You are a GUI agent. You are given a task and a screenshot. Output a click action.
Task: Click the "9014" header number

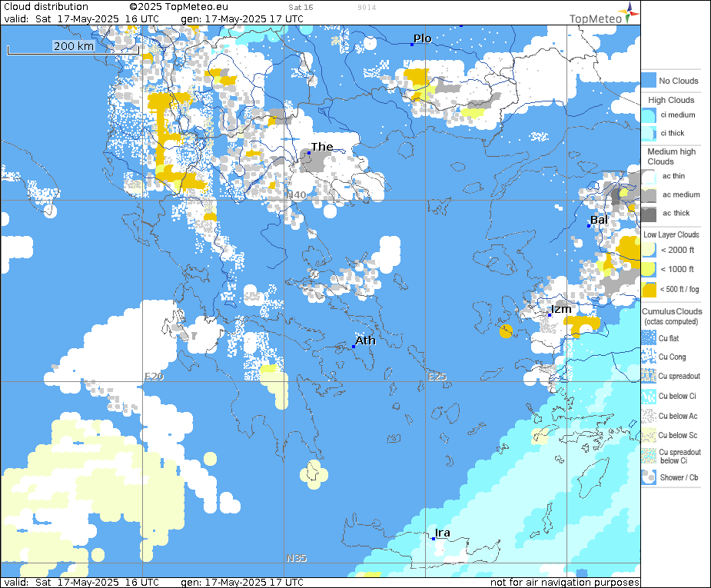367,7
